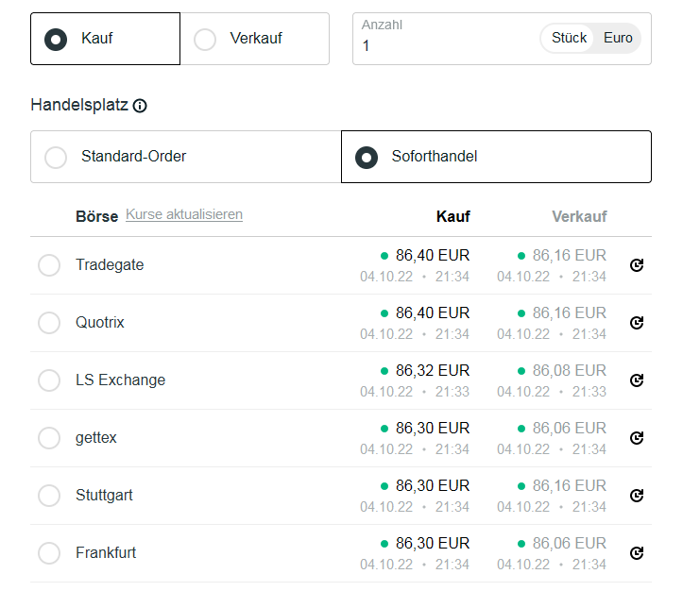Viewport: 700px width, 591px height.
Task: Select the Verkauf option
Action: (x=205, y=39)
